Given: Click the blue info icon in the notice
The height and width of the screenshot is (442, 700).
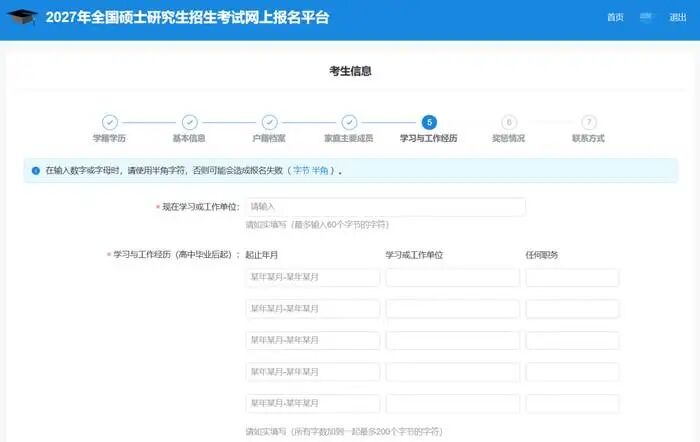Looking at the screenshot, I should point(36,171).
